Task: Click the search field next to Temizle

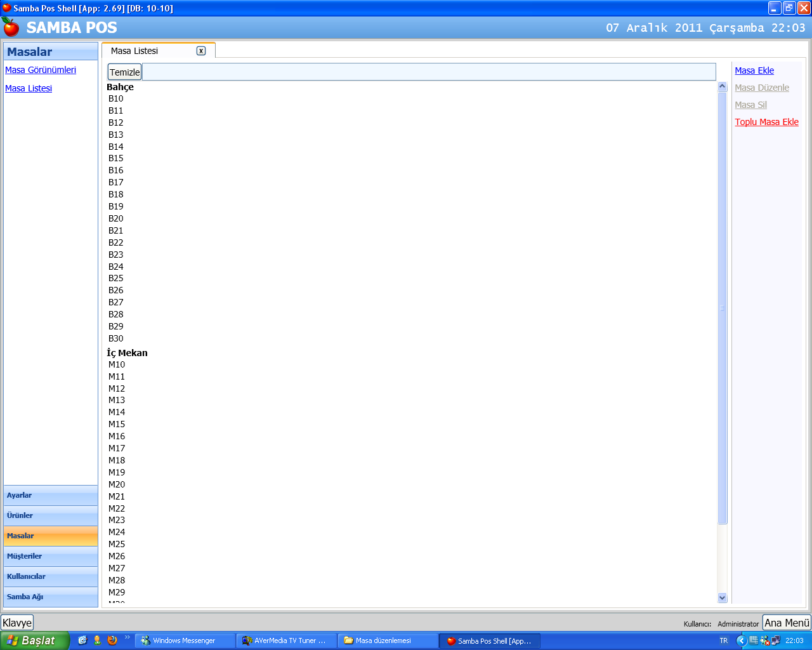Action: [x=428, y=72]
